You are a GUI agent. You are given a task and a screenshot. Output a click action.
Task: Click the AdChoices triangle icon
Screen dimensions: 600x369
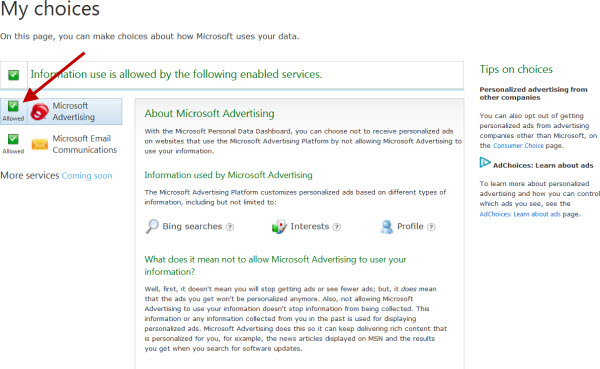click(x=485, y=162)
